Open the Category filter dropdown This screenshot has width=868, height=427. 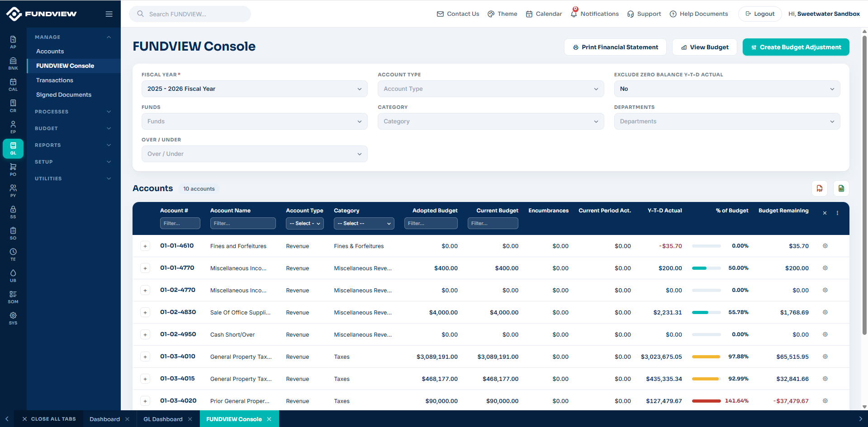(x=491, y=121)
